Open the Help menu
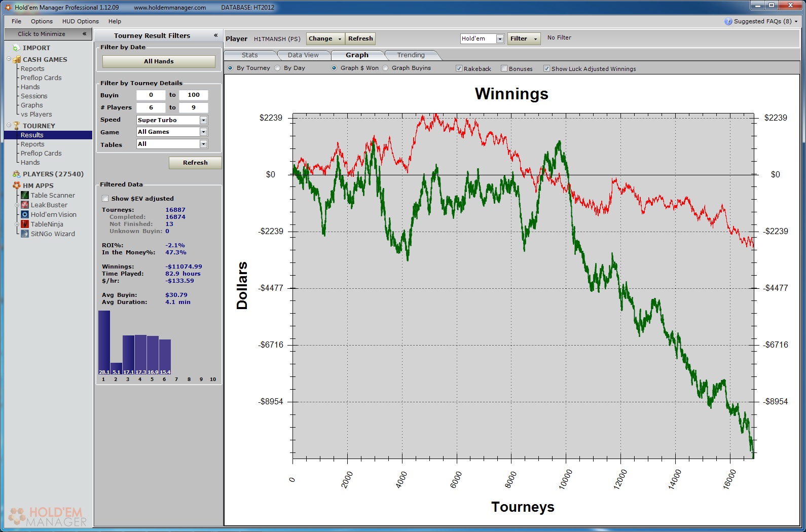The image size is (806, 532). tap(115, 21)
